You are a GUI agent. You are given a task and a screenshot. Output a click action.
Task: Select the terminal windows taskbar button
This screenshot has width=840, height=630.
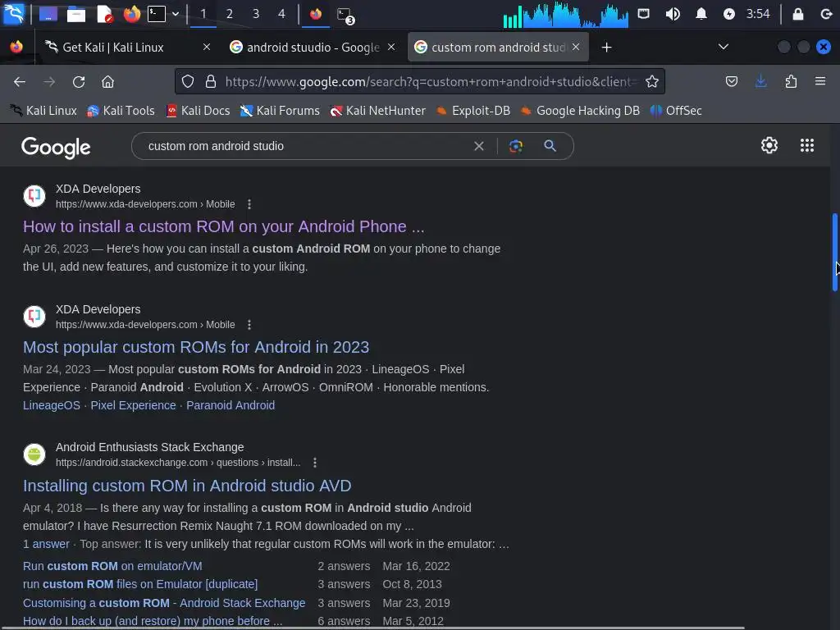click(345, 15)
